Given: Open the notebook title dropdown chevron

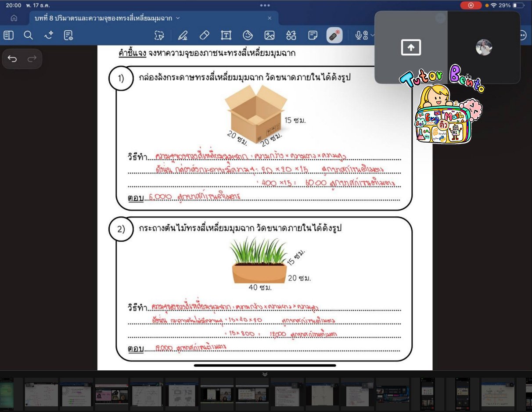Looking at the screenshot, I should coord(178,18).
